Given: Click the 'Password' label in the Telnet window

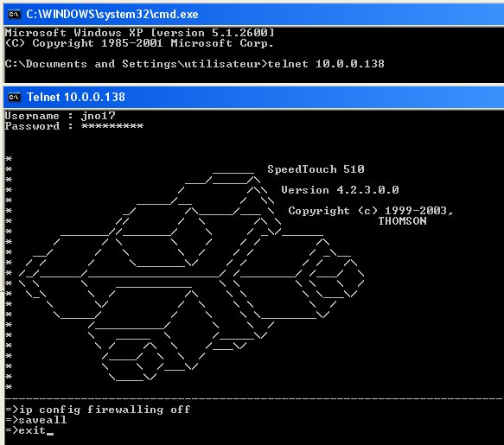Looking at the screenshot, I should click(32, 126).
